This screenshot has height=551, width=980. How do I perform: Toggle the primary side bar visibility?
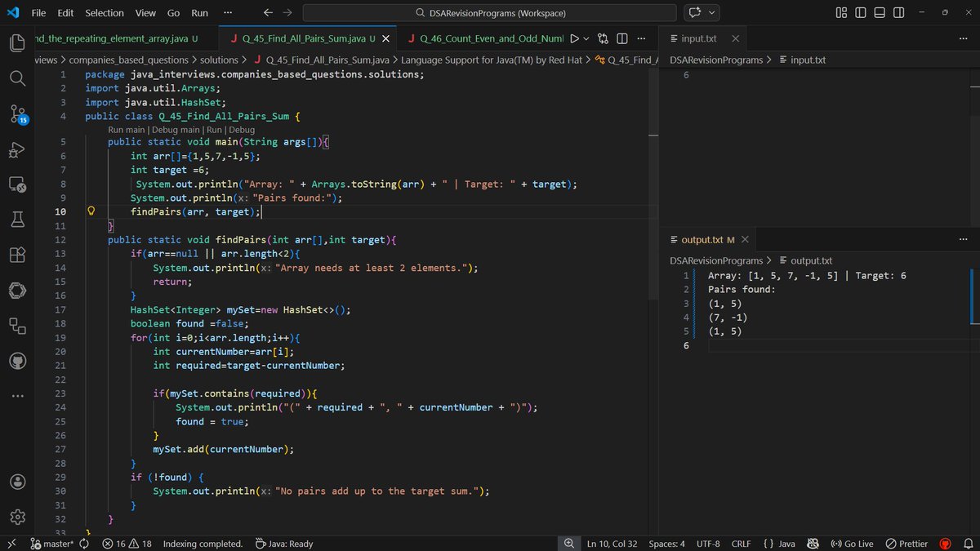[x=861, y=13]
